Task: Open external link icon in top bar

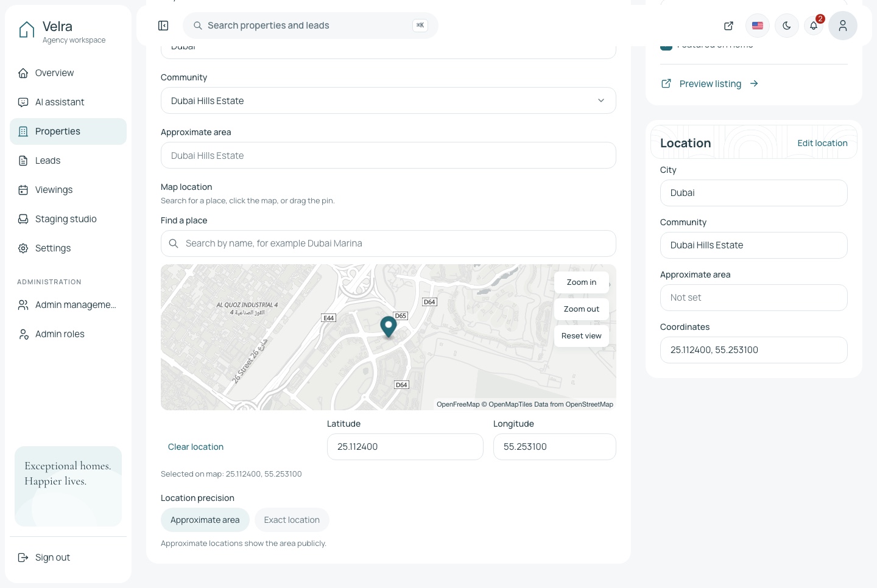Action: click(x=728, y=26)
